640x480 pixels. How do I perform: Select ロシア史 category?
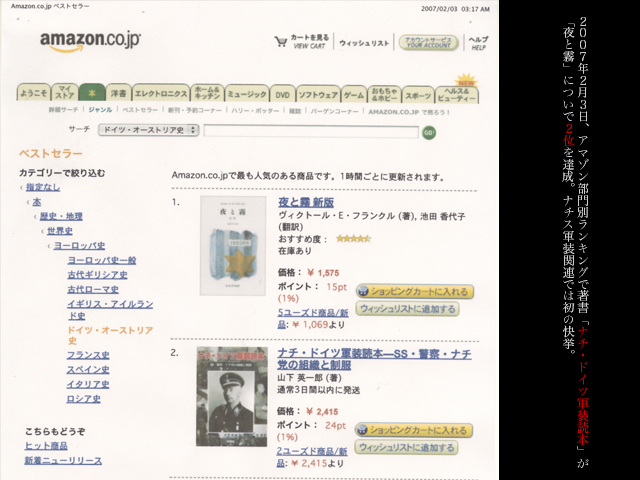pyautogui.click(x=84, y=399)
